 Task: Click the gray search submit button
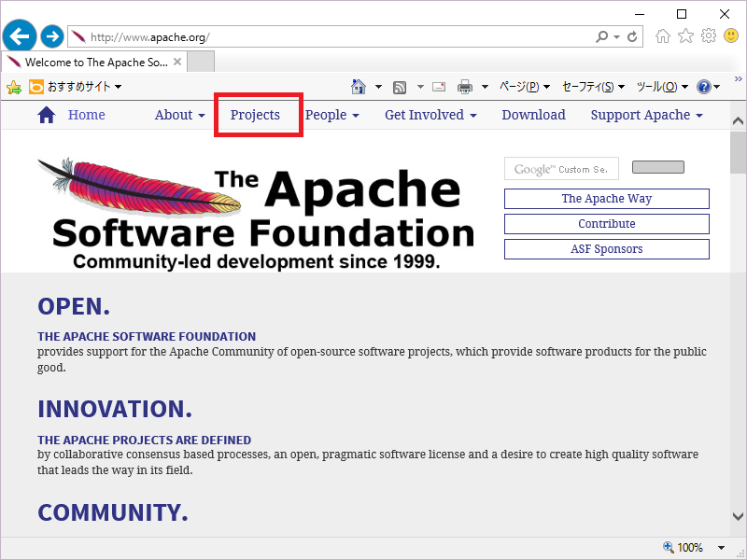click(x=658, y=167)
